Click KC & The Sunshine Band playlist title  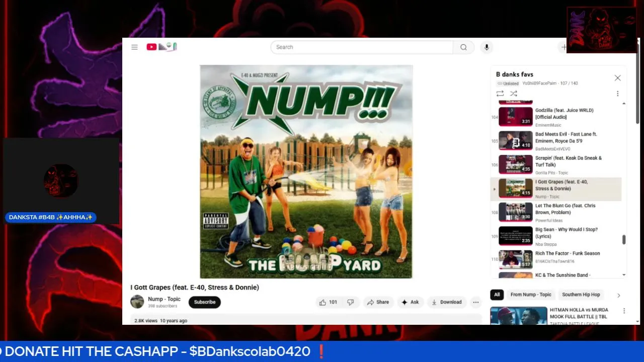click(x=563, y=275)
